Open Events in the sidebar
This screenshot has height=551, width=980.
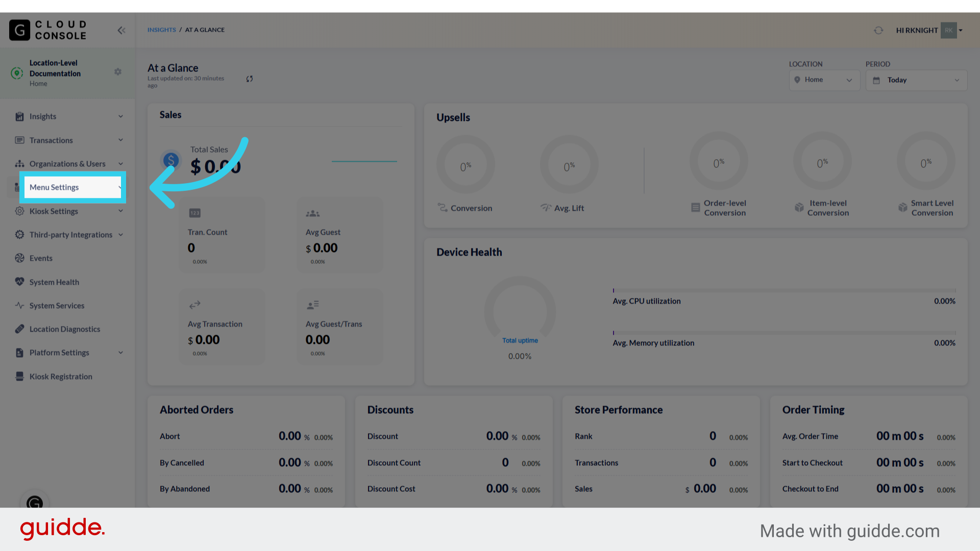41,258
